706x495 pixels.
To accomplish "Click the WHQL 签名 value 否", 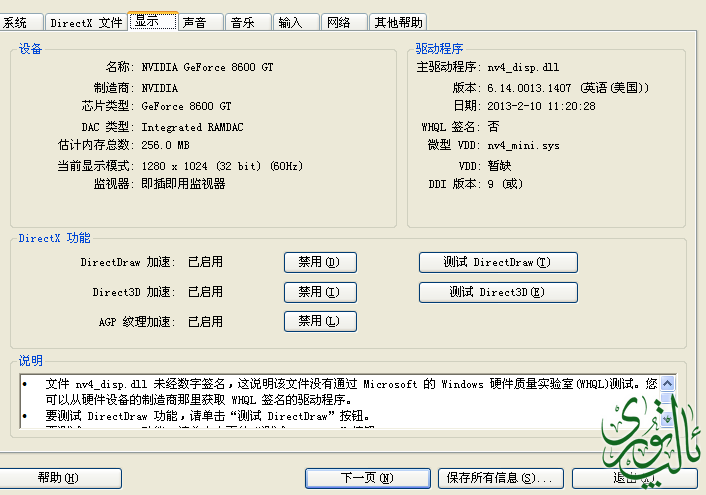I will [493, 127].
